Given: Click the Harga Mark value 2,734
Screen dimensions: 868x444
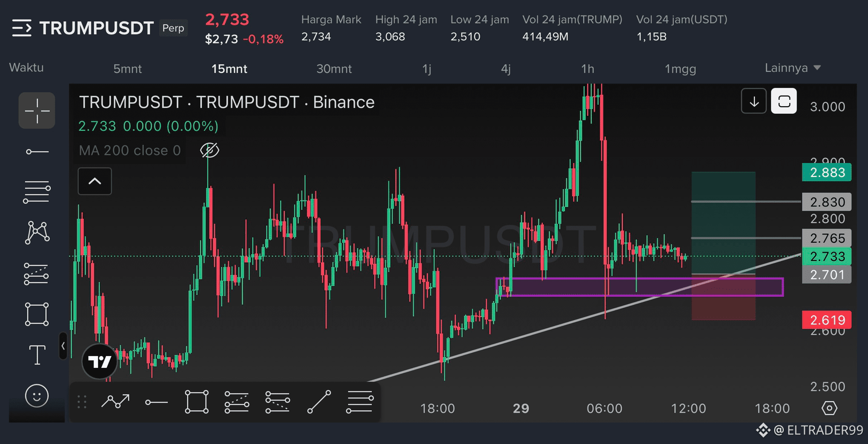Looking at the screenshot, I should click(316, 37).
